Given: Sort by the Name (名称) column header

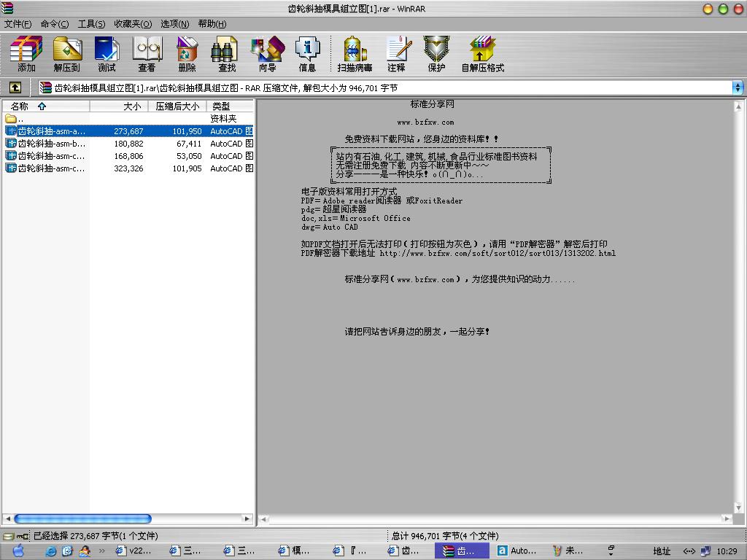Looking at the screenshot, I should pos(46,106).
